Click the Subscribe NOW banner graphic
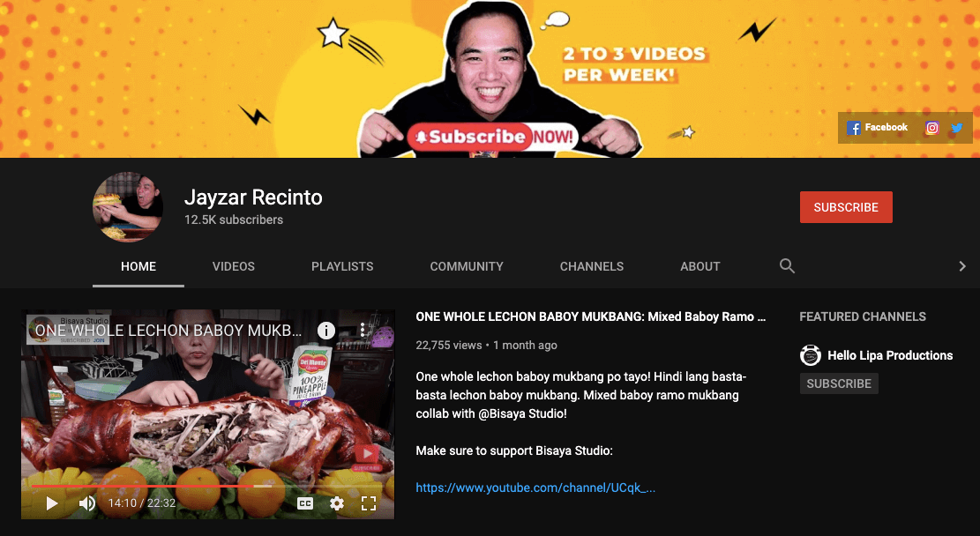The height and width of the screenshot is (536, 980). 490,136
